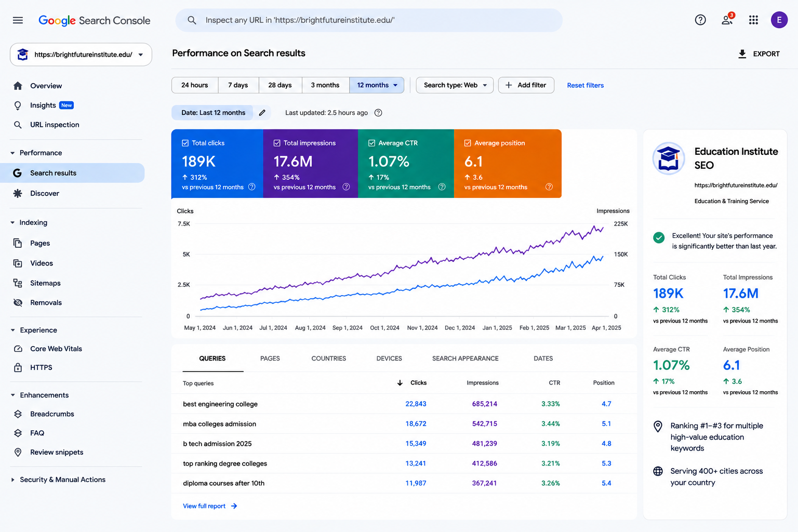Click the download icon next to EXPORT

(742, 54)
